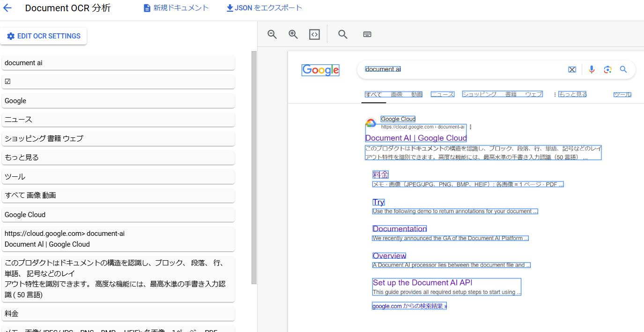Click the 新規ドキュメント link
The height and width of the screenshot is (332, 644).
176,8
